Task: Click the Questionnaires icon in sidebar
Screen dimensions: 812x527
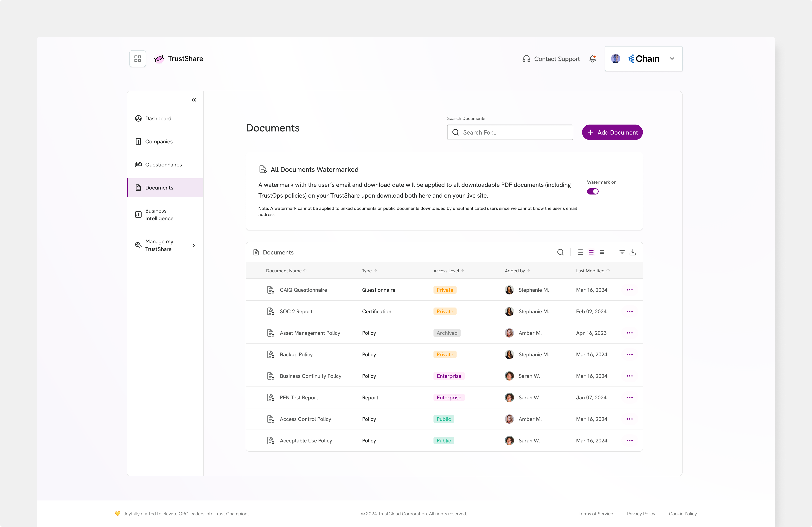Action: (138, 165)
